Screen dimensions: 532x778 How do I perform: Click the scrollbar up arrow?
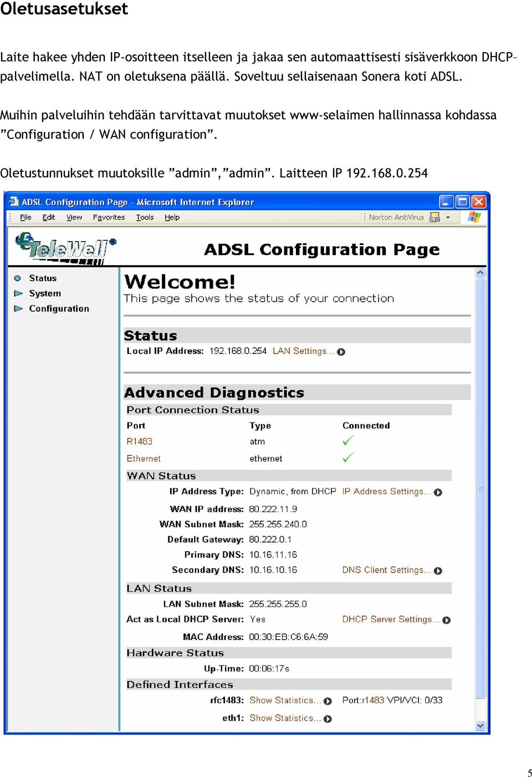coord(480,273)
